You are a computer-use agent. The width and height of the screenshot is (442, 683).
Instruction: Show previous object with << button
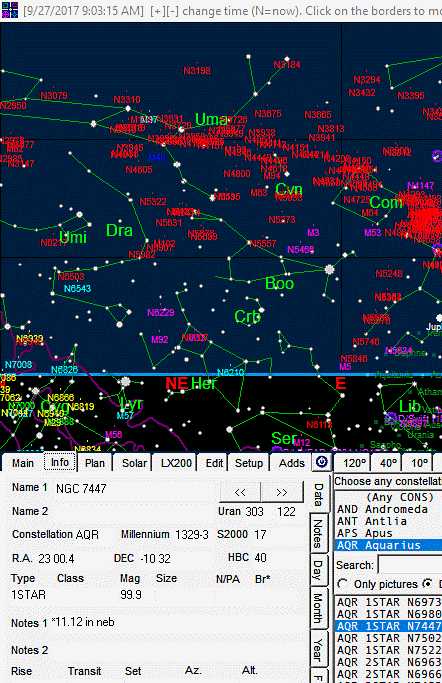click(240, 492)
